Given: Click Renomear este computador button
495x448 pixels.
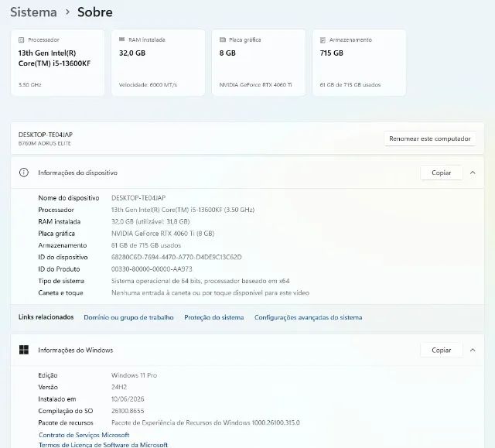Looking at the screenshot, I should pyautogui.click(x=430, y=139).
